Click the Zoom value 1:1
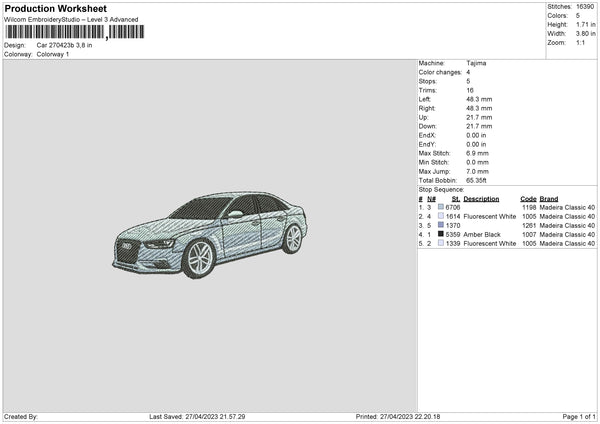The height and width of the screenshot is (424, 600). (580, 42)
